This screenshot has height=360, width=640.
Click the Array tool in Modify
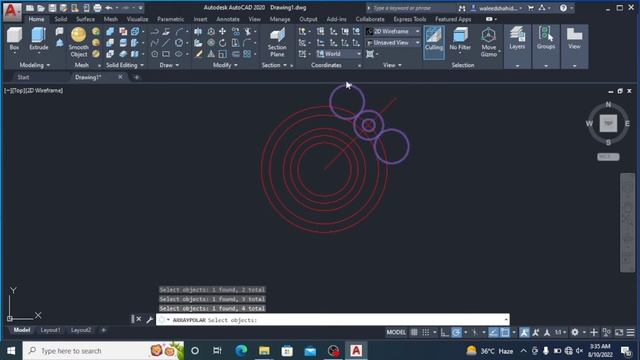[247, 54]
